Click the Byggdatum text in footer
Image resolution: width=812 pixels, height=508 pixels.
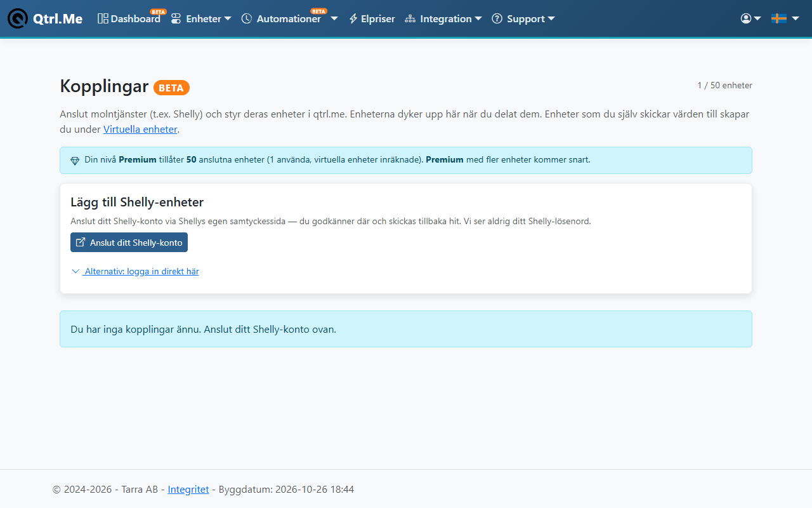[286, 490]
